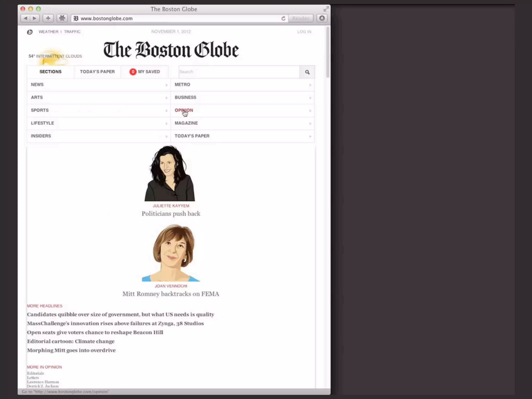This screenshot has height=399, width=532.
Task: Click the browser forward arrow button
Action: pos(35,18)
